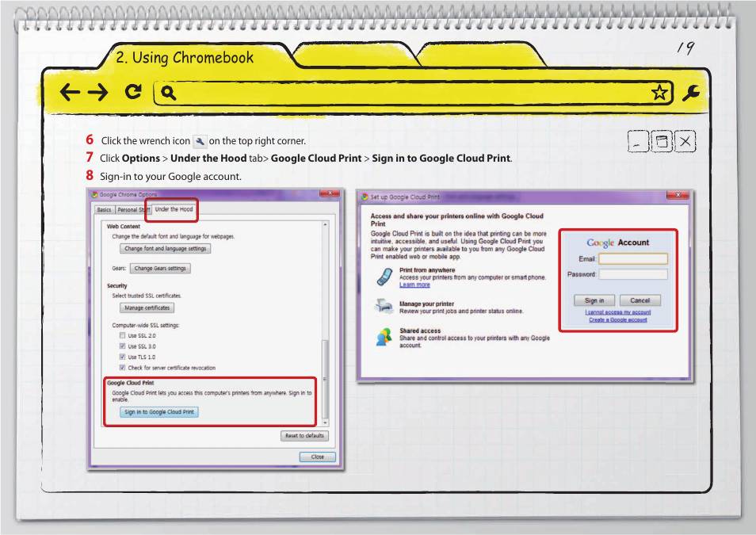
Task: Click the Print from anywhere phone icon
Action: 384,277
